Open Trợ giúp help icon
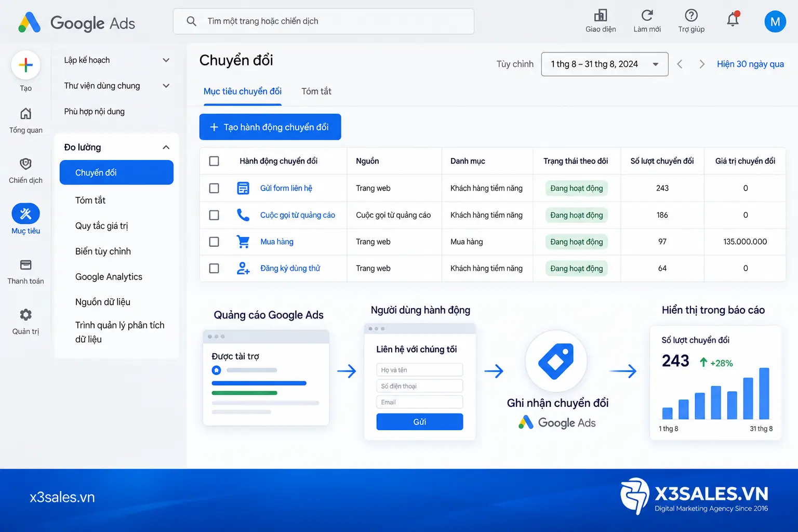This screenshot has width=798, height=532. pyautogui.click(x=691, y=15)
